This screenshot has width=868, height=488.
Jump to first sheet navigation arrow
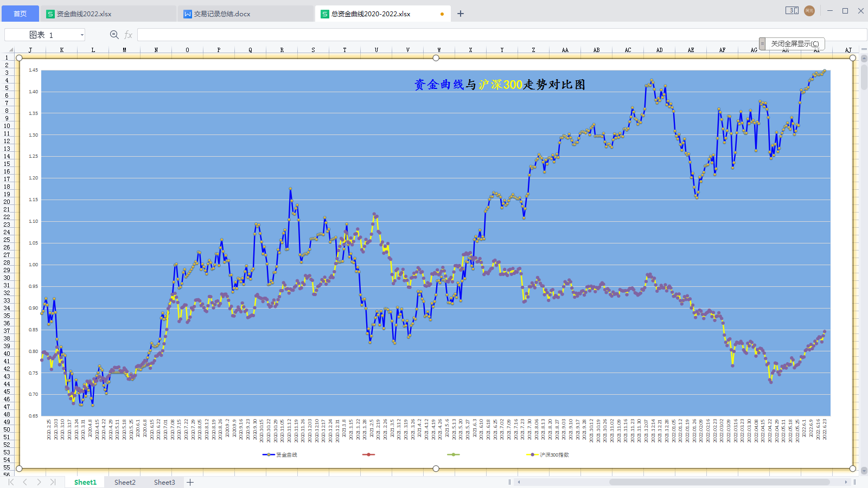click(x=11, y=482)
